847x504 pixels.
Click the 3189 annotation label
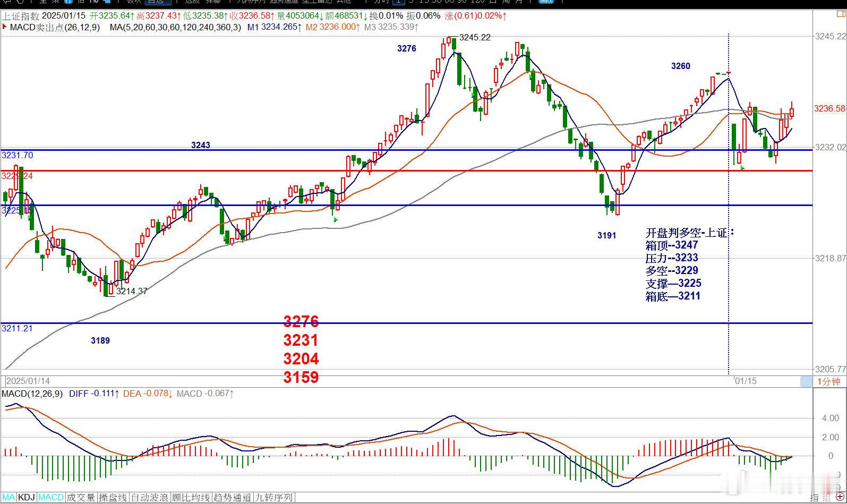click(x=100, y=341)
